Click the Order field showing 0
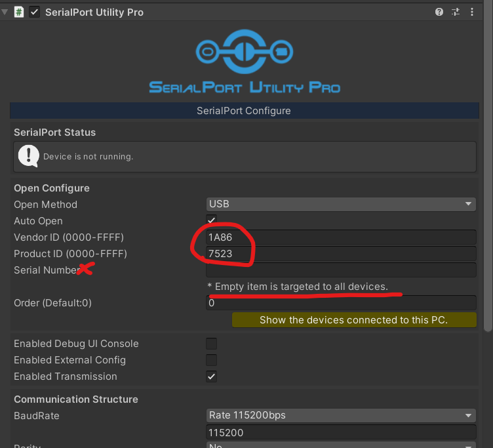The image size is (493, 448). (340, 303)
